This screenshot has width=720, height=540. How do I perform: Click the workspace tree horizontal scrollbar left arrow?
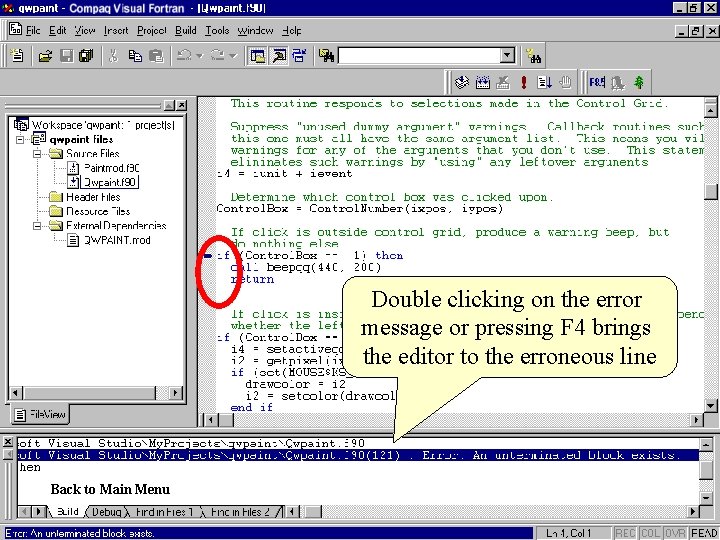click(x=16, y=393)
